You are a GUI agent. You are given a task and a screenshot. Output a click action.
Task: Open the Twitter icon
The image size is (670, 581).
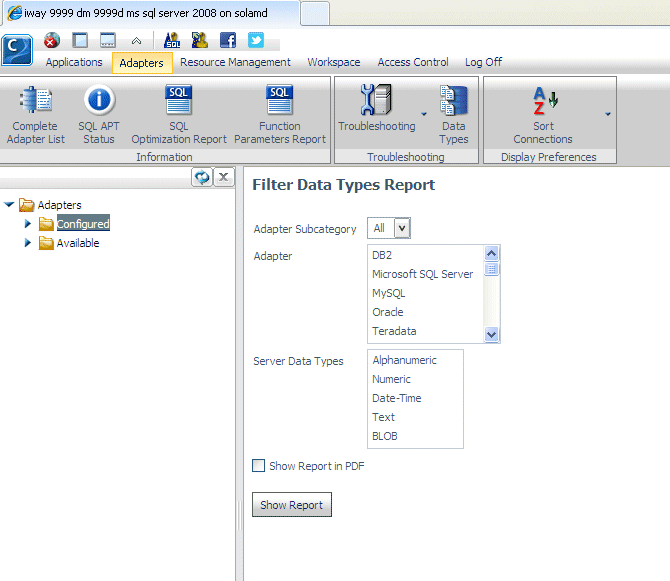coord(256,41)
